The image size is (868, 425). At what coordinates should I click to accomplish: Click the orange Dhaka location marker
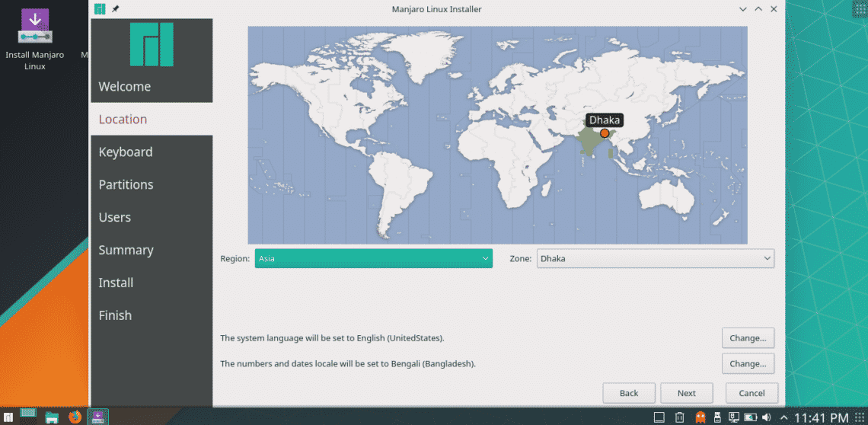coord(605,133)
